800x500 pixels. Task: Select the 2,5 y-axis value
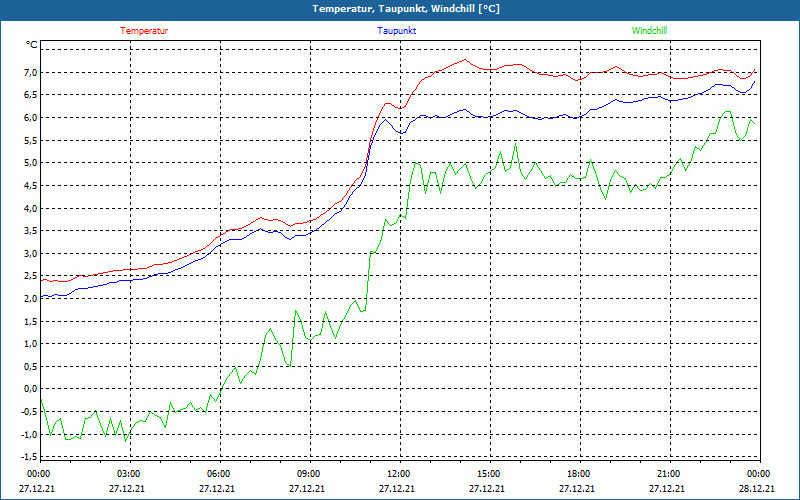[x=31, y=276]
